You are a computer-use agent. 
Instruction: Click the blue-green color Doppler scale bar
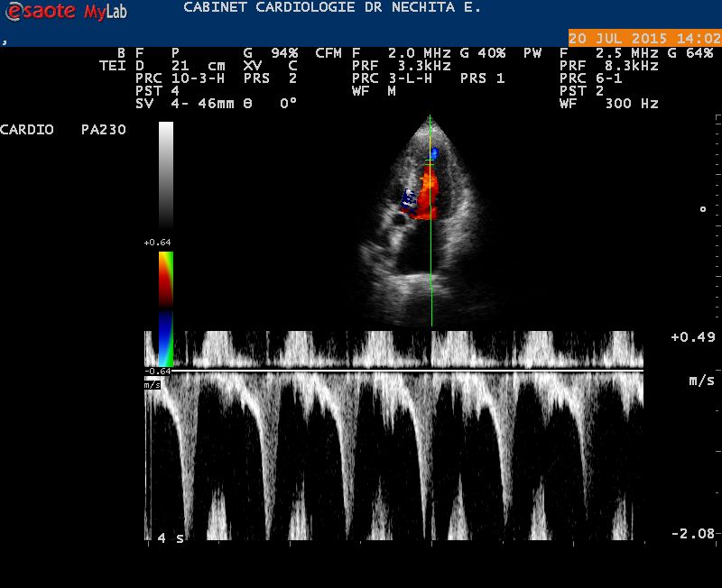[x=166, y=339]
